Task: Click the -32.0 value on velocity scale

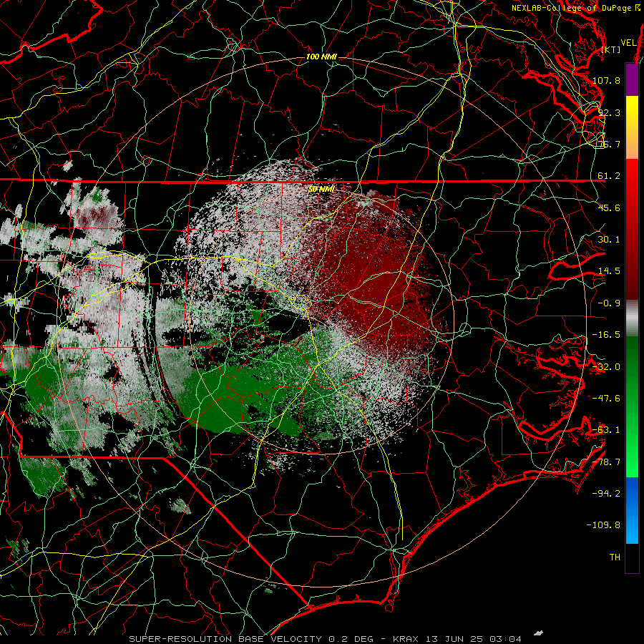Action: click(606, 367)
